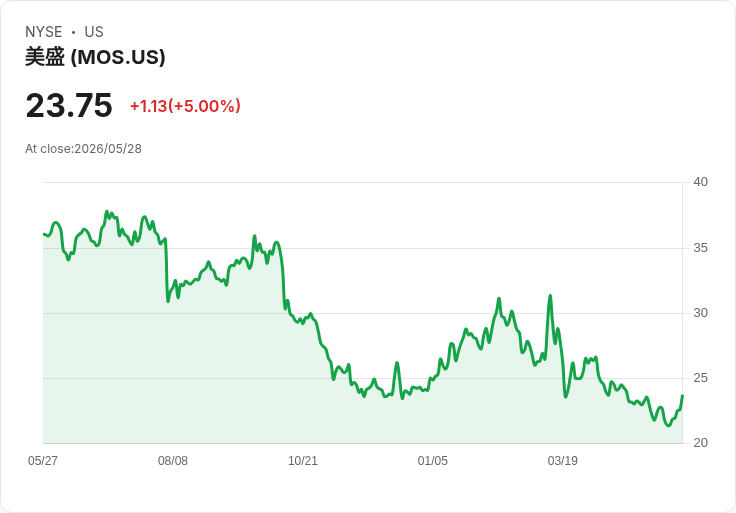Click the 05/27 x-axis date label
Viewport: 736px width, 513px height.
click(x=43, y=460)
